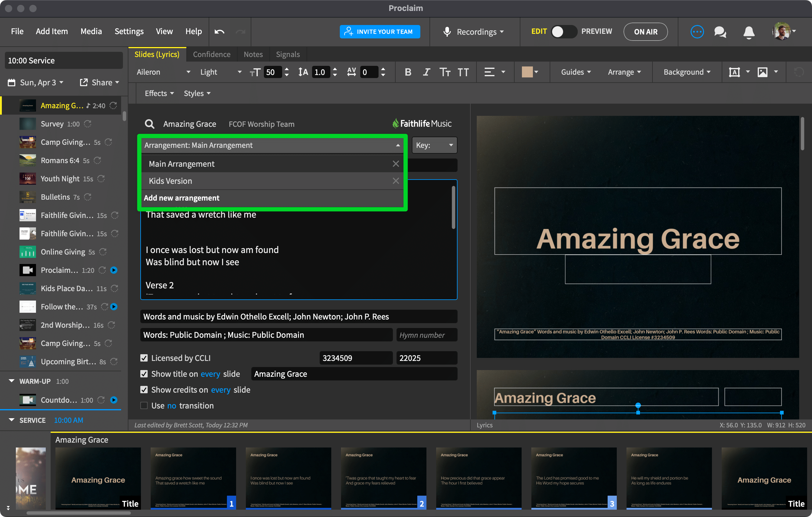Screen dimensions: 812x517
Task: Switch to the Confidence tab
Action: 211,54
